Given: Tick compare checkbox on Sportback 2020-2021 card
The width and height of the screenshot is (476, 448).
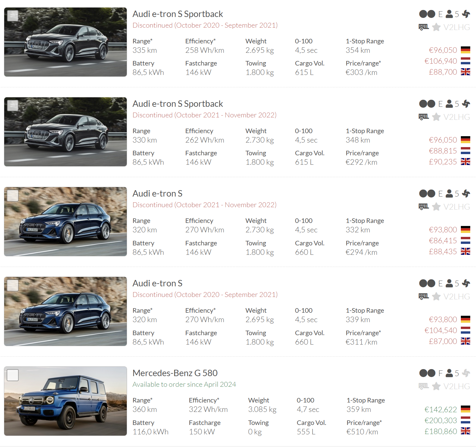Looking at the screenshot, I should pos(13,16).
